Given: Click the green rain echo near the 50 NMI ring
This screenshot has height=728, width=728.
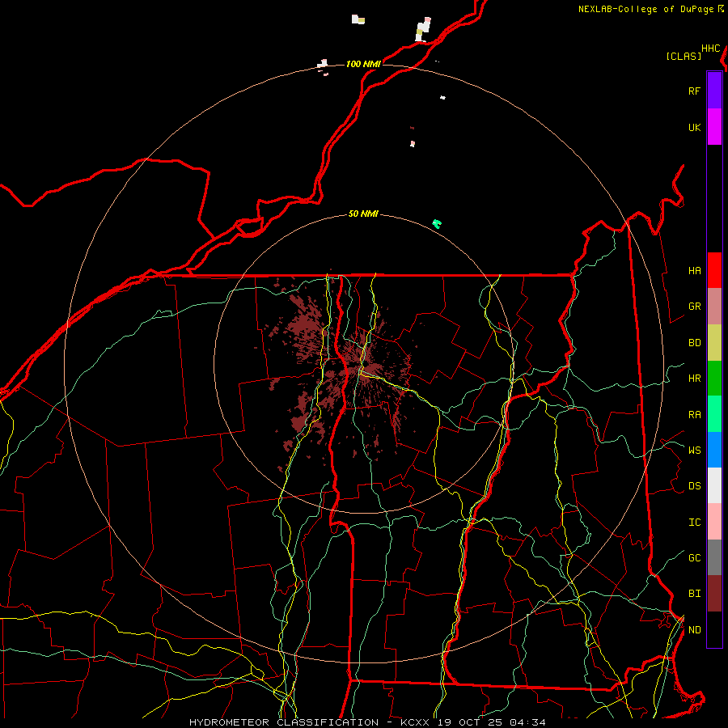Looking at the screenshot, I should [x=437, y=224].
